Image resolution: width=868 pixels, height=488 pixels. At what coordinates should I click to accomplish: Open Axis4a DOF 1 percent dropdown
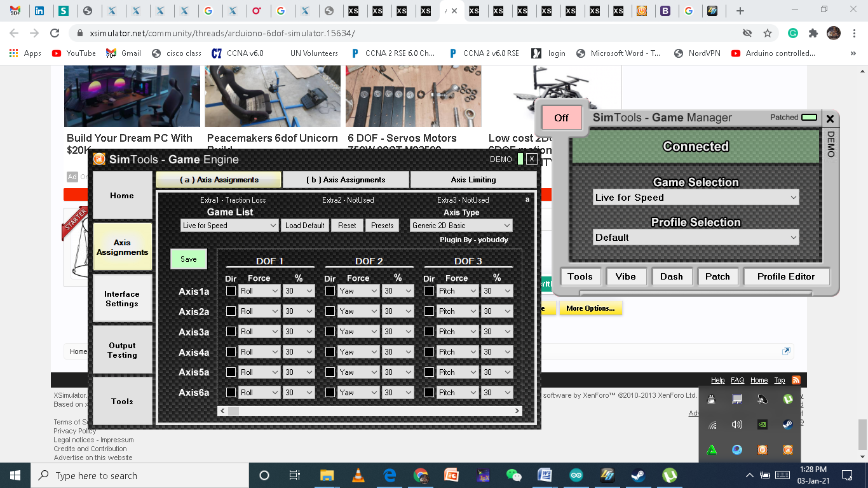299,352
